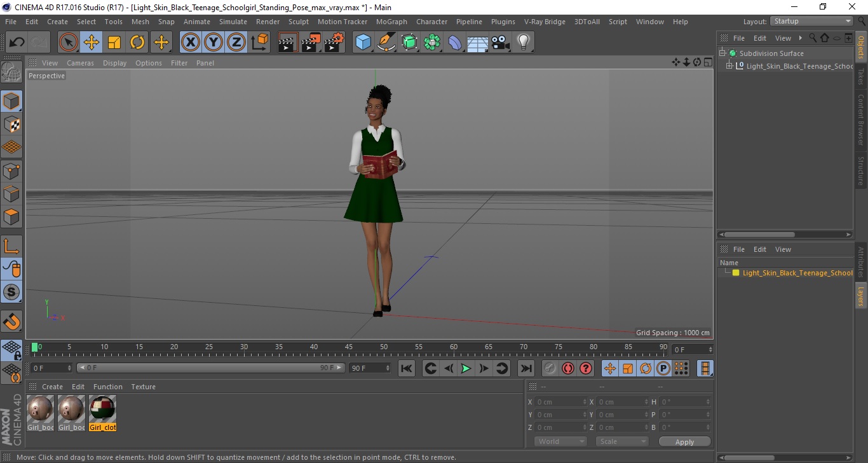The height and width of the screenshot is (463, 868).
Task: Click timeline frame 50 marker
Action: (384, 347)
